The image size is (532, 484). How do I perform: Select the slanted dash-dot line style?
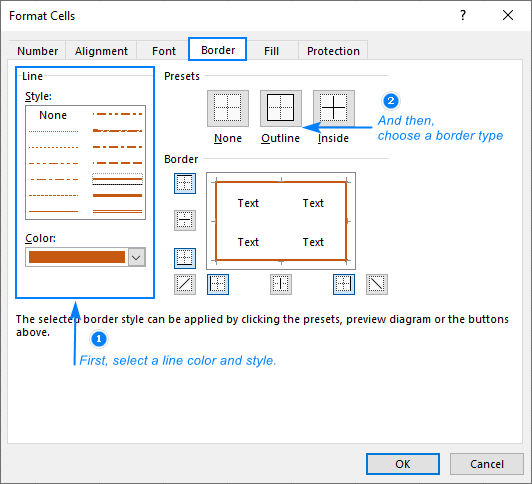[117, 131]
